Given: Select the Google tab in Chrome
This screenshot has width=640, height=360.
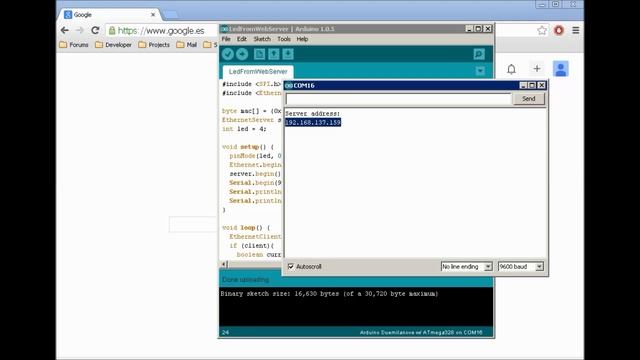Looking at the screenshot, I should (x=108, y=15).
